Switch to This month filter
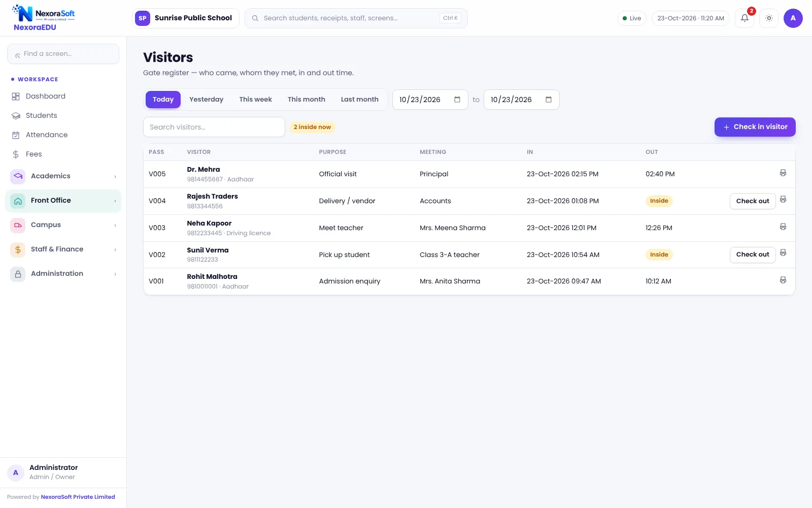 point(306,100)
